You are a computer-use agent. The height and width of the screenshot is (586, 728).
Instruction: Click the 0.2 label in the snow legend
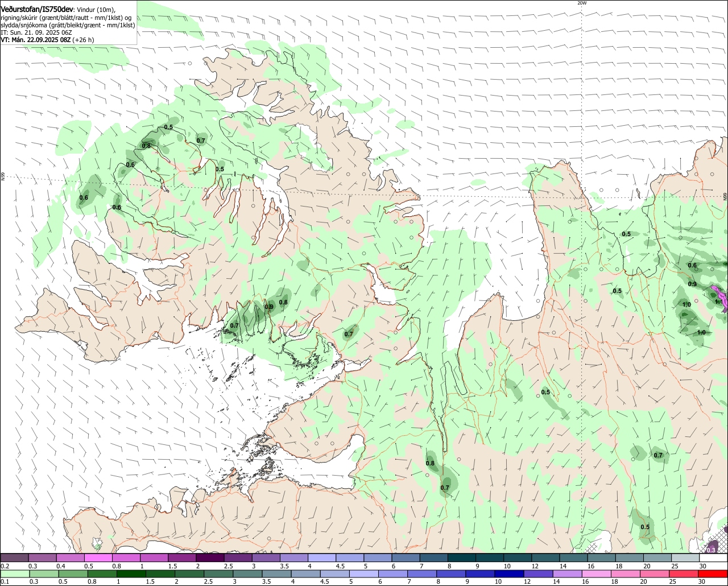click(5, 566)
